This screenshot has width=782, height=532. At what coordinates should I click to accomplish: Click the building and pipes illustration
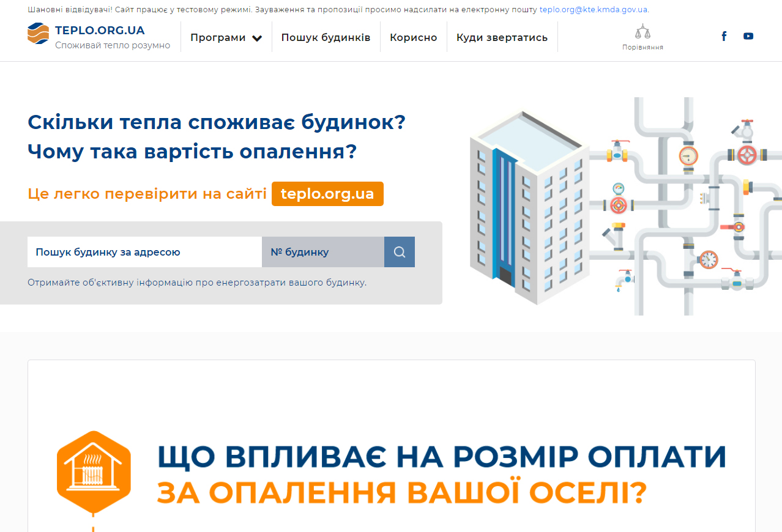[625, 206]
